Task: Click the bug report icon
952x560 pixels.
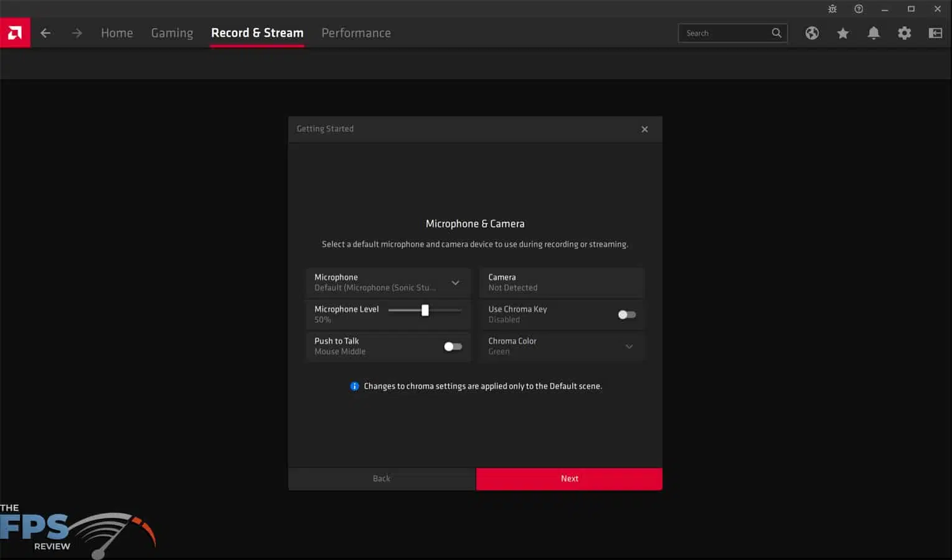Action: pos(832,9)
